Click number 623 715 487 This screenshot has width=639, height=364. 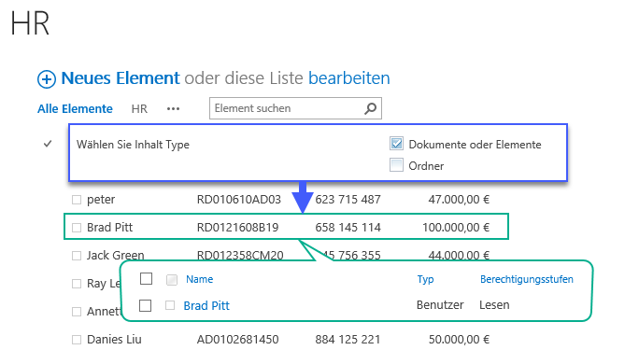(x=348, y=200)
